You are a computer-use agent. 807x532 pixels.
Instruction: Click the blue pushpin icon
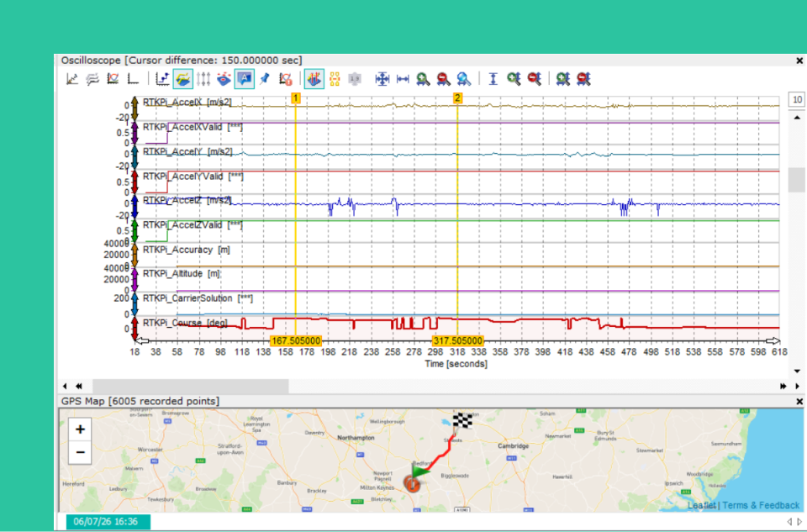(x=265, y=79)
